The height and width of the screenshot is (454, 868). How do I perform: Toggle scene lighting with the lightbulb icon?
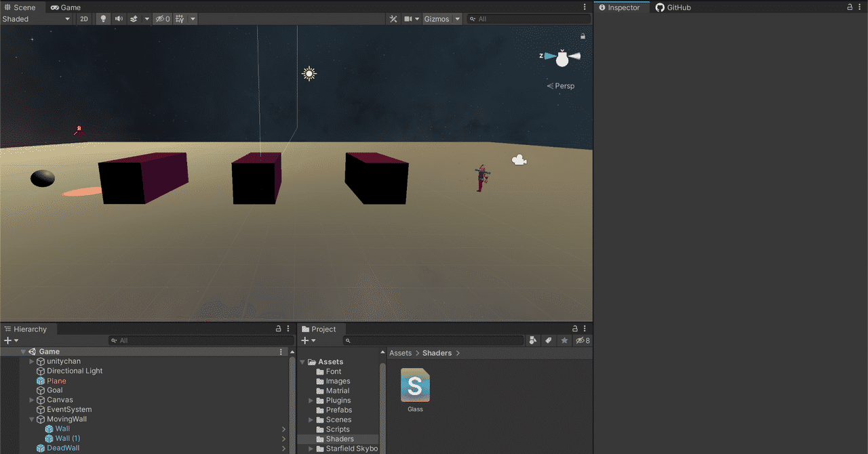[x=103, y=19]
